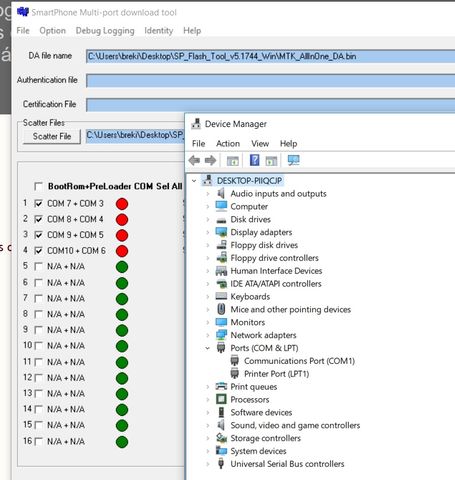Click the Floppy disk drives icon
The width and height of the screenshot is (455, 480).
point(221,245)
